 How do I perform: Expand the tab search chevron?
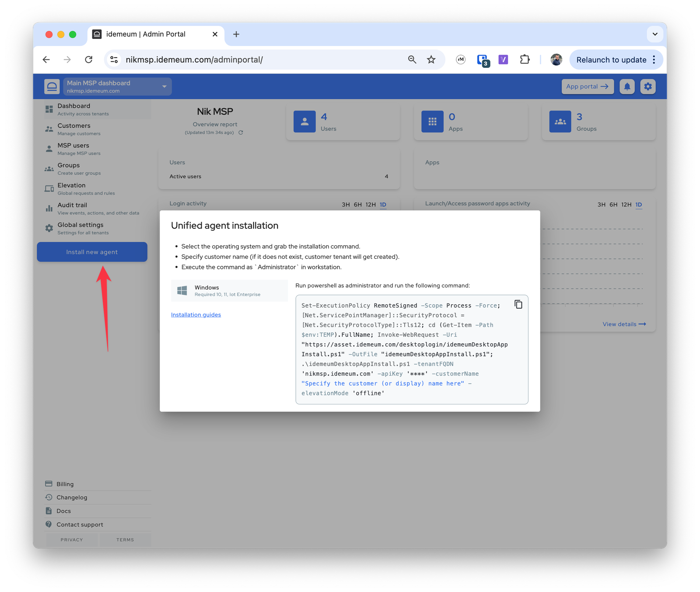tap(655, 34)
